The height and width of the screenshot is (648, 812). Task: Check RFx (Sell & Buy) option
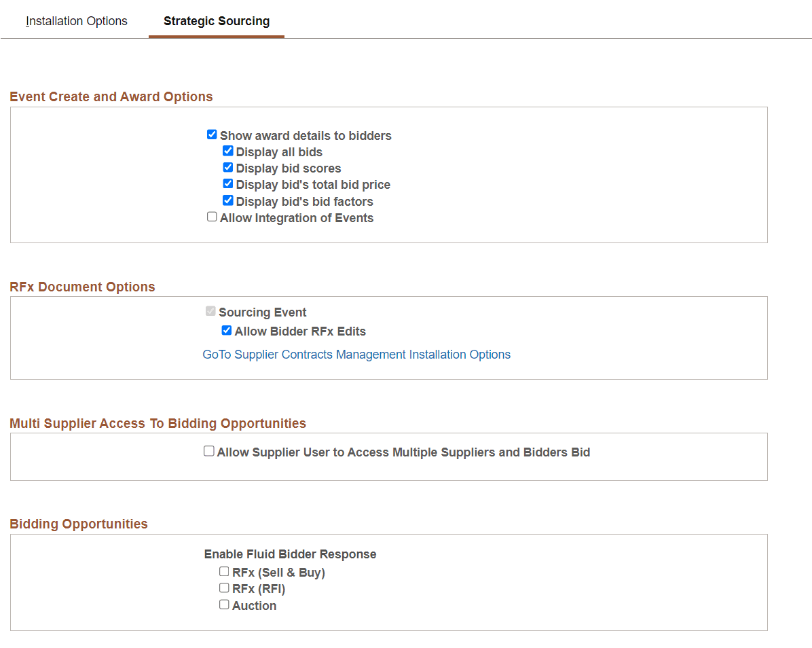(224, 571)
